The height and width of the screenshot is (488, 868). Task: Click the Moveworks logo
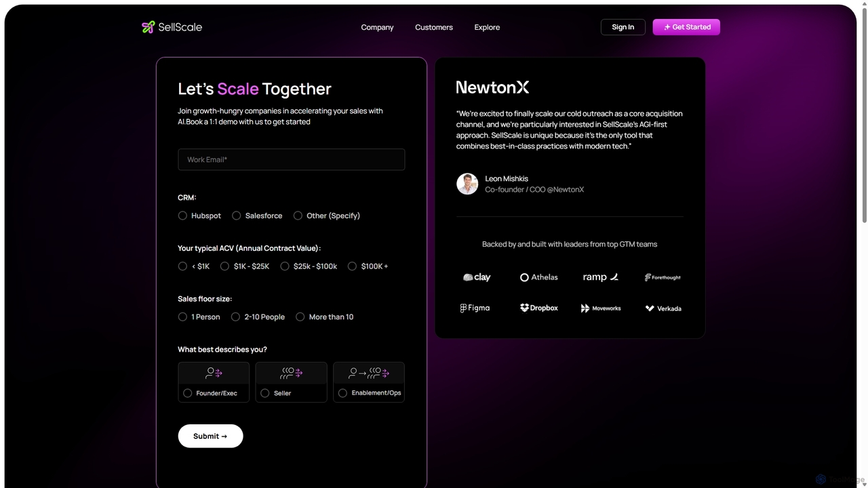601,308
